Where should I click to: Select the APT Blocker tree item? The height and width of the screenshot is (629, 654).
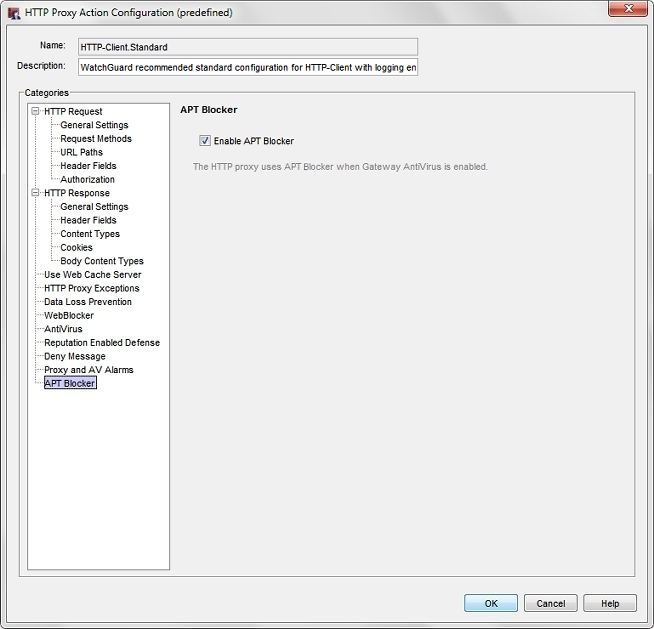70,383
